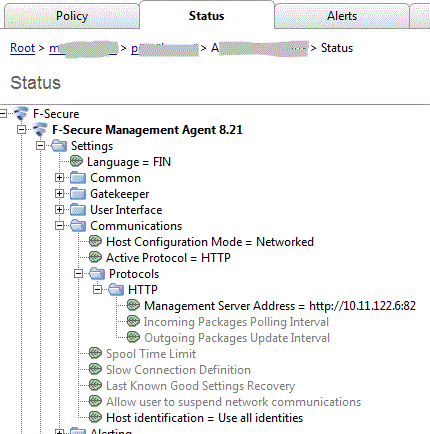The width and height of the screenshot is (430, 434).
Task: Select Management Server Address entry
Action: (x=280, y=306)
